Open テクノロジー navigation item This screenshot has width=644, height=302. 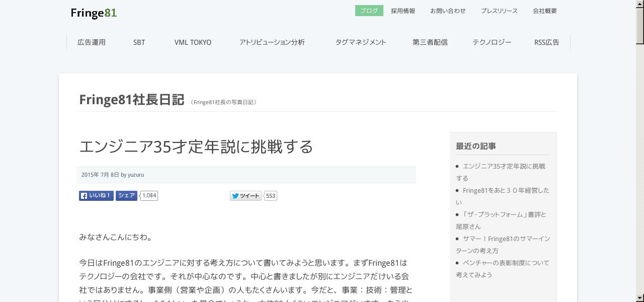coord(492,42)
